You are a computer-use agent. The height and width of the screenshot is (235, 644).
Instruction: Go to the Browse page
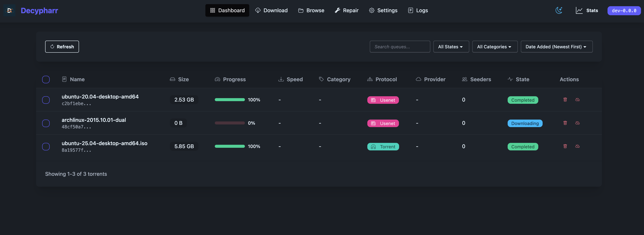[x=311, y=11]
